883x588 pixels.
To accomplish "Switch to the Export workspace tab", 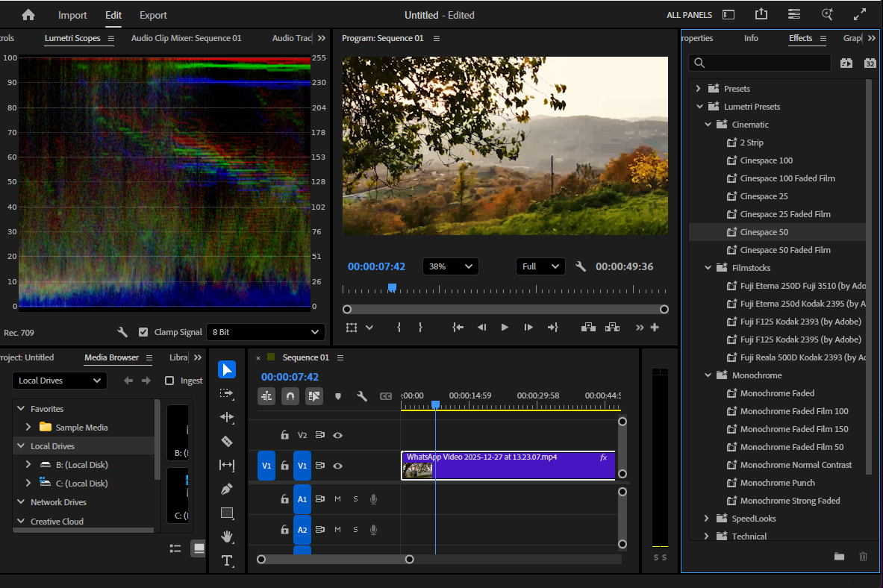I will (x=153, y=15).
